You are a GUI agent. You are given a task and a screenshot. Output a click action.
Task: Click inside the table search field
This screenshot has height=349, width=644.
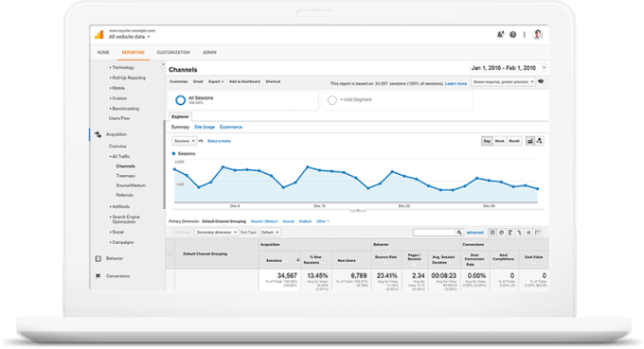tap(434, 233)
